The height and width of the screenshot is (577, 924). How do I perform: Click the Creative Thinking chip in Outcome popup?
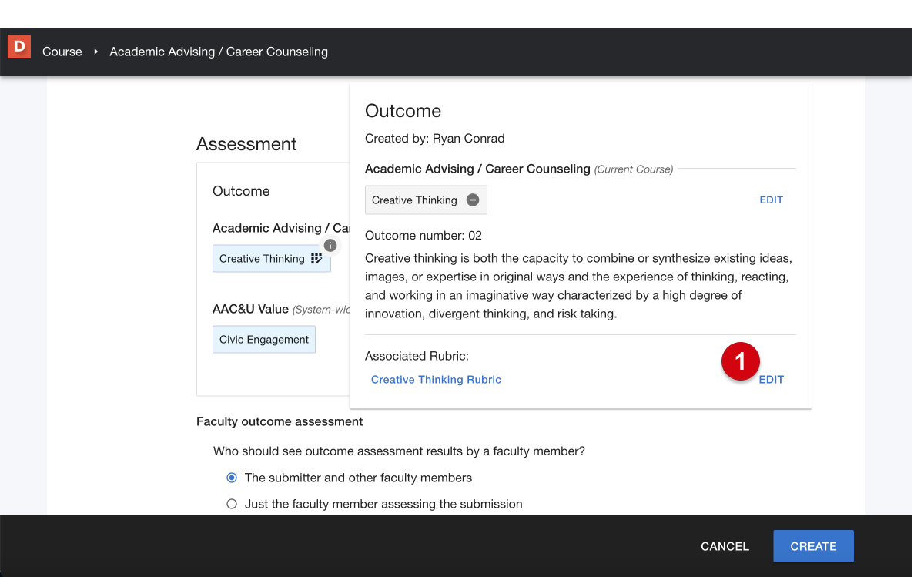coord(426,200)
